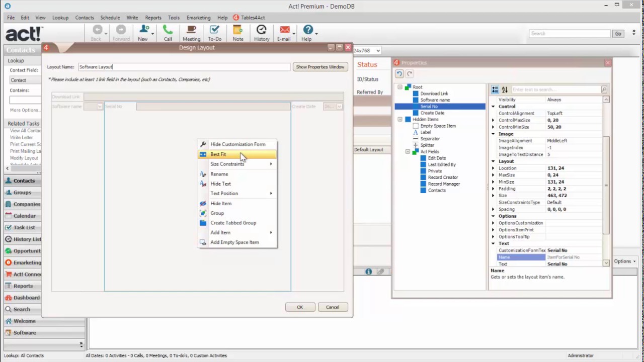Open the Size Constraints submenu
This screenshot has width=644, height=362.
[x=237, y=164]
